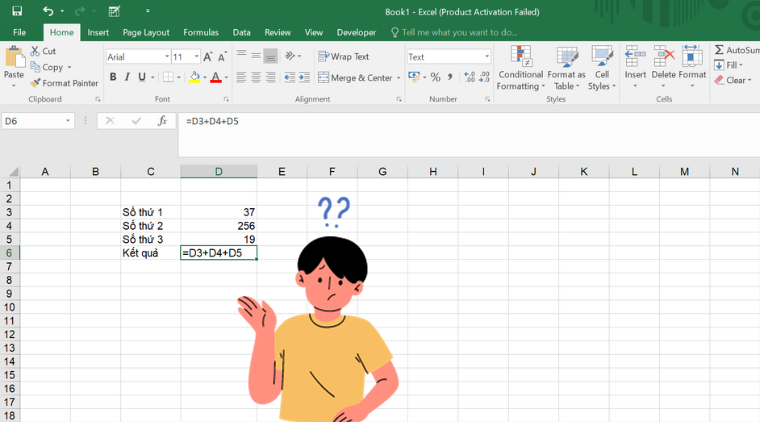Activate the Format Painter
Viewport: 760px width, 422px height.
64,83
